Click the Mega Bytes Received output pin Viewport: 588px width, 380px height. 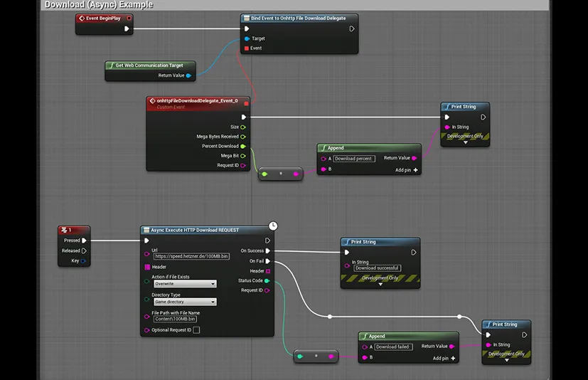click(243, 137)
